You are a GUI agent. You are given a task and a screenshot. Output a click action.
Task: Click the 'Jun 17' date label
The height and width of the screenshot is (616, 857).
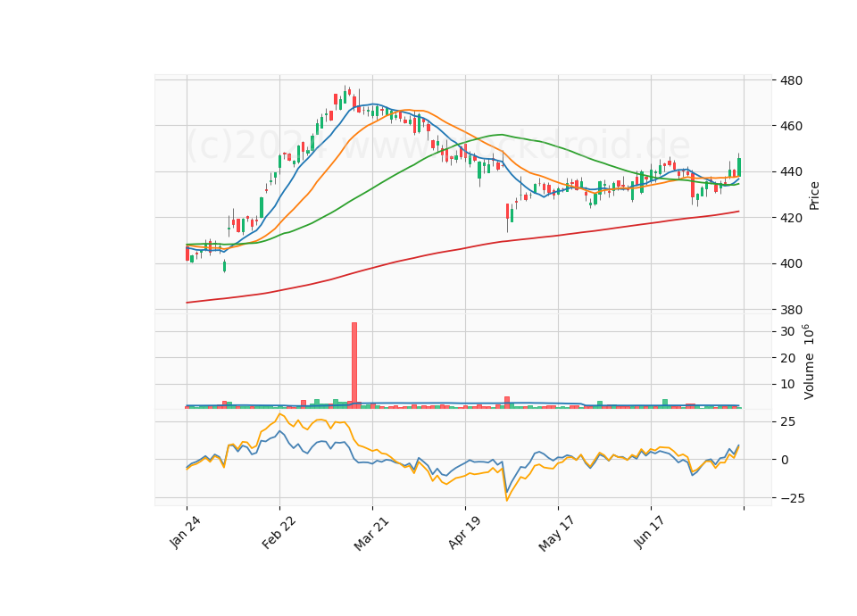(649, 532)
